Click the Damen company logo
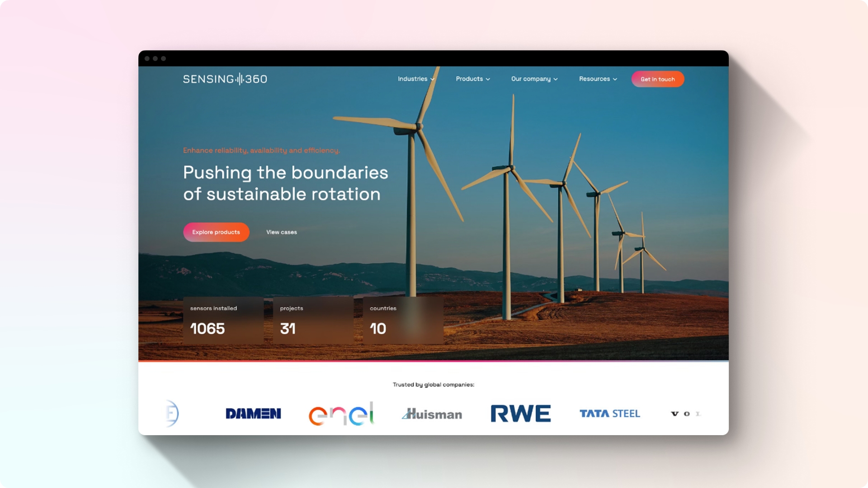 point(253,413)
